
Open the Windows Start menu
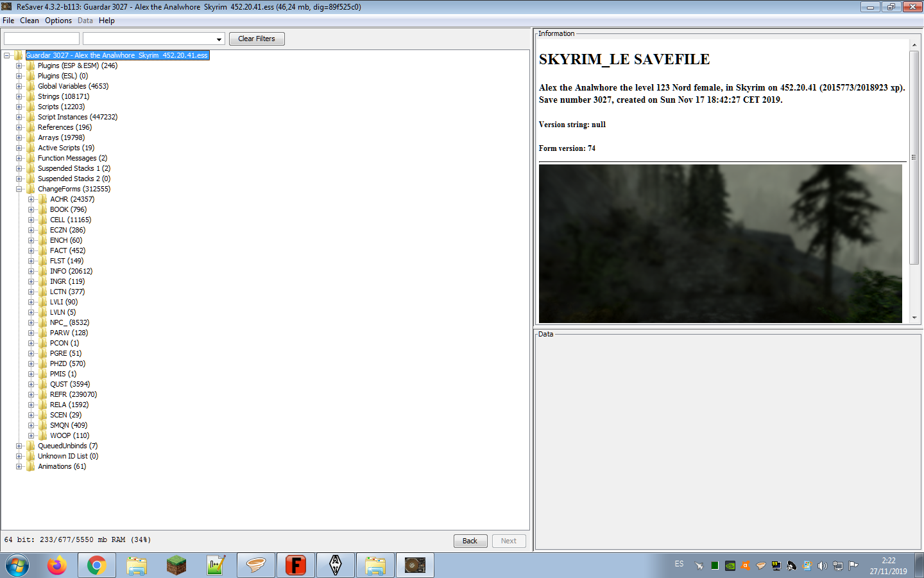(17, 566)
